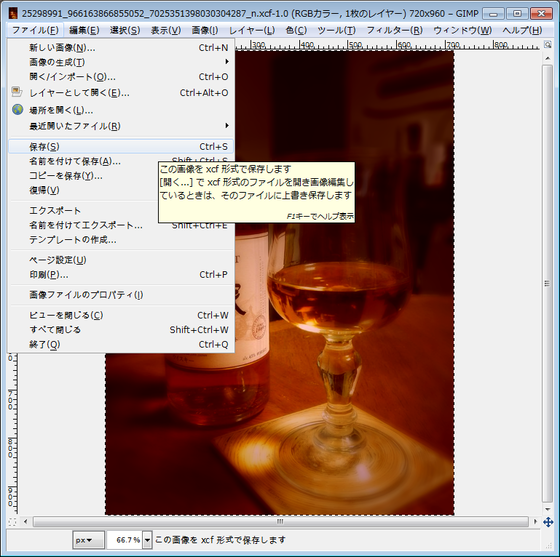
Task: Open the フィルター(R) menu
Action: [394, 30]
